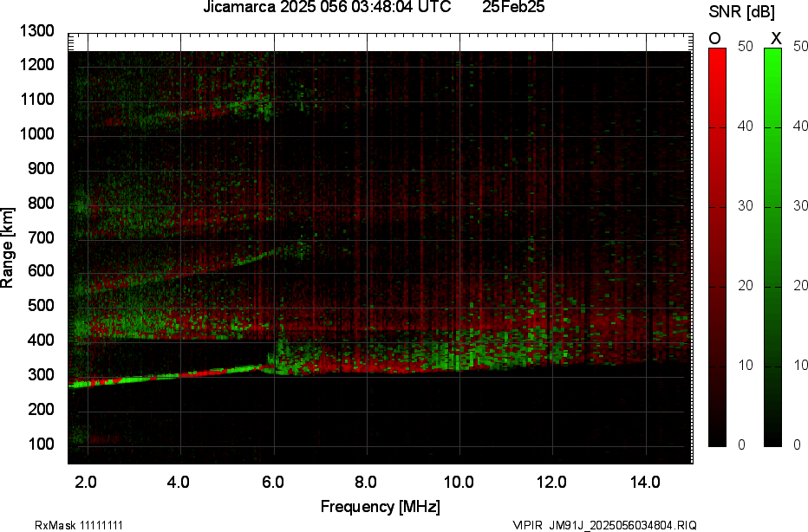The width and height of the screenshot is (808, 532).
Task: Click the 1200 range axis label
Action: (37, 65)
